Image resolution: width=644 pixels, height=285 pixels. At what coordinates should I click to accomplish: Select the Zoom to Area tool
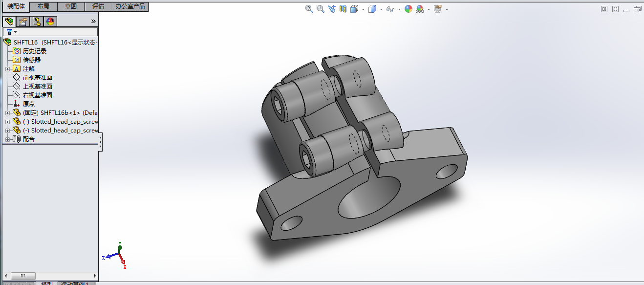(321, 9)
